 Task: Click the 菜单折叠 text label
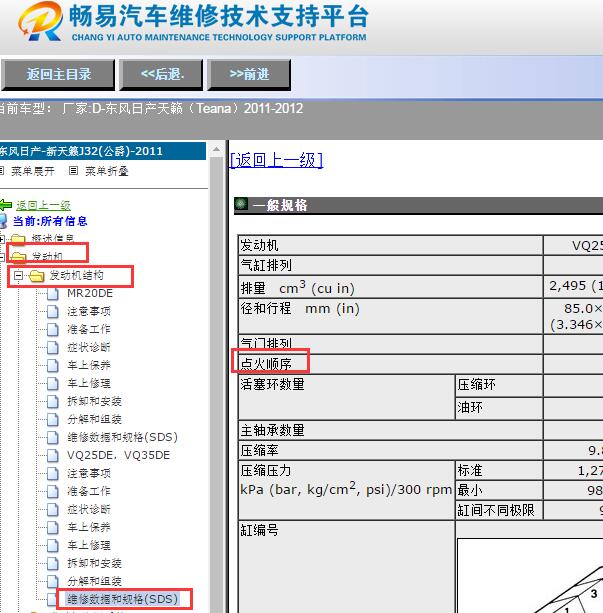click(x=107, y=171)
